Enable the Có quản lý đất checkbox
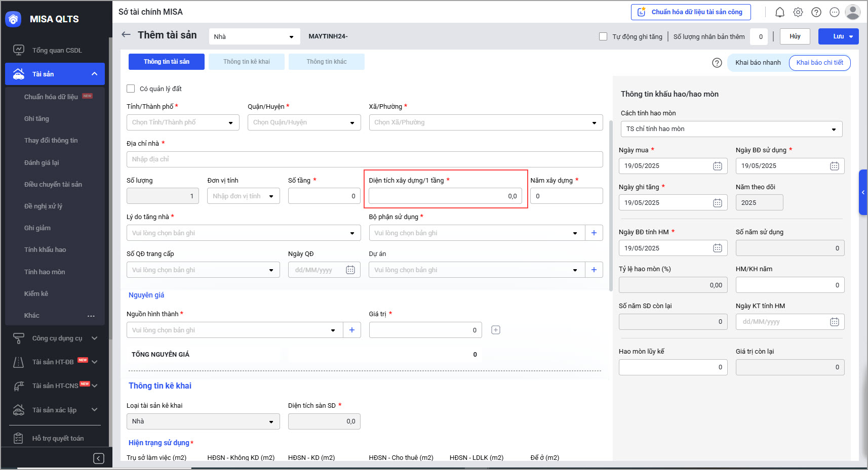The width and height of the screenshot is (868, 470). (x=131, y=89)
